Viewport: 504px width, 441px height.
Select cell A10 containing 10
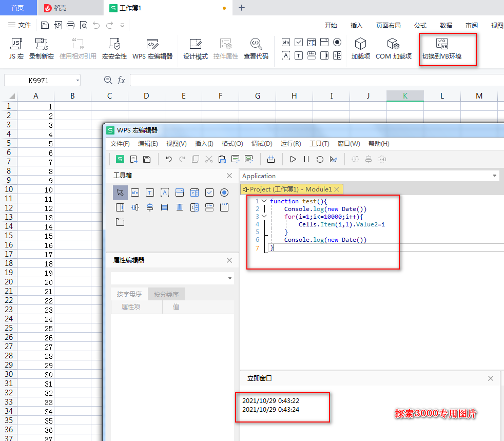[x=36, y=189]
